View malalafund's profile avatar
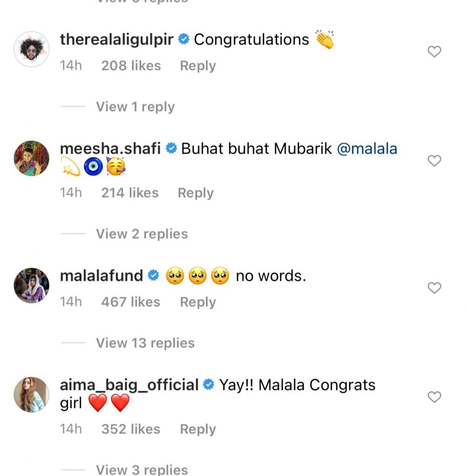The height and width of the screenshot is (476, 466). click(32, 285)
